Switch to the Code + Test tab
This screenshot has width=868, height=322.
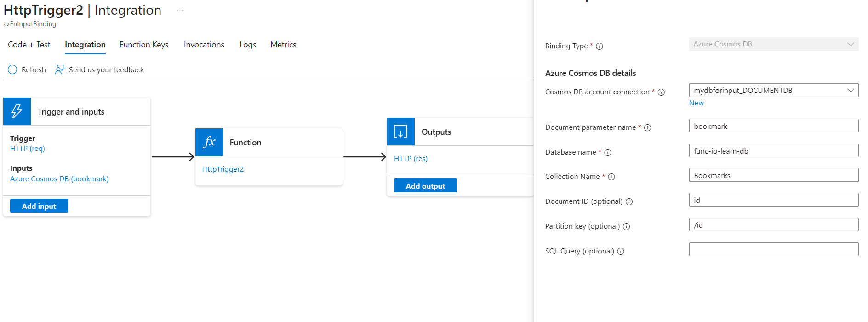[x=29, y=45]
